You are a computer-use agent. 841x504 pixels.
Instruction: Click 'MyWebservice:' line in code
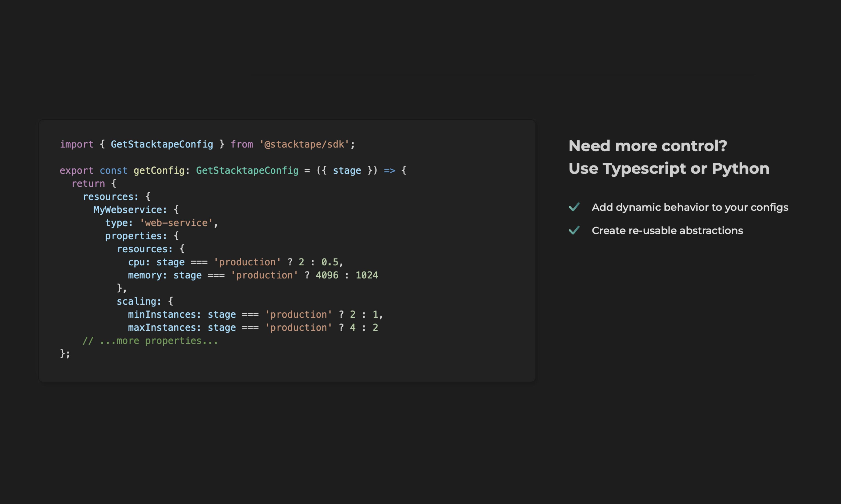pyautogui.click(x=136, y=210)
